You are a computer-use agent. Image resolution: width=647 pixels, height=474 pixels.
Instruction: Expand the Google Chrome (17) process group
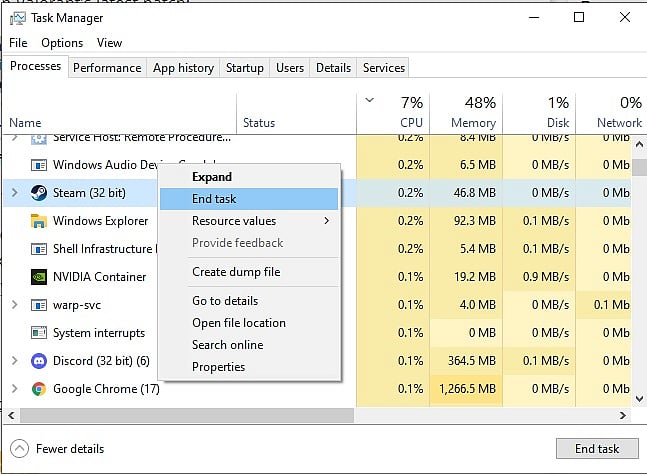point(14,389)
